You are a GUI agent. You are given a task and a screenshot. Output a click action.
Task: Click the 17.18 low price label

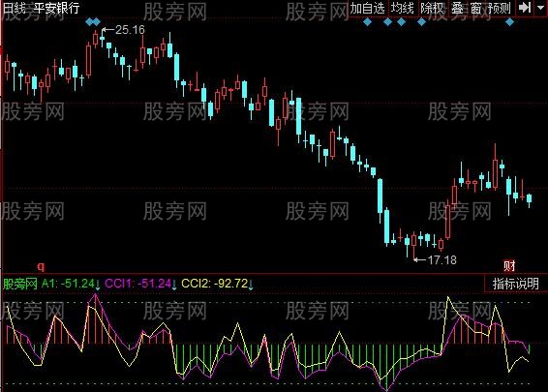pos(442,260)
